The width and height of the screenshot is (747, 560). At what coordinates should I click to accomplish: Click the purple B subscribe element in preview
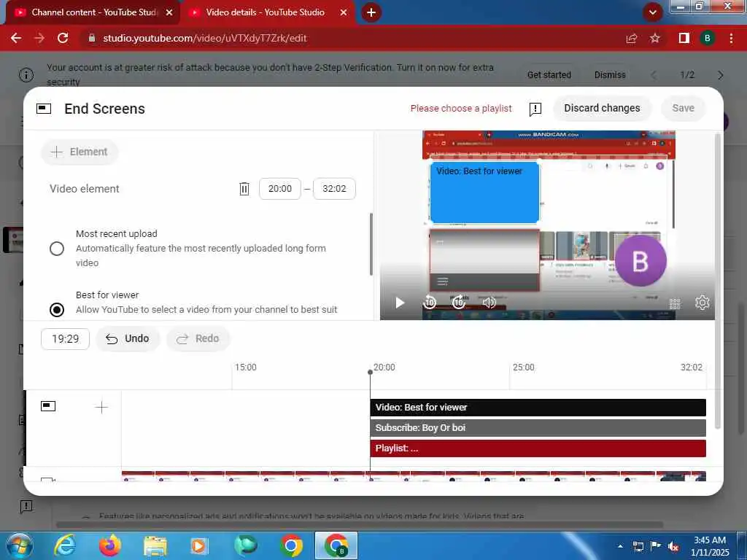pos(640,260)
